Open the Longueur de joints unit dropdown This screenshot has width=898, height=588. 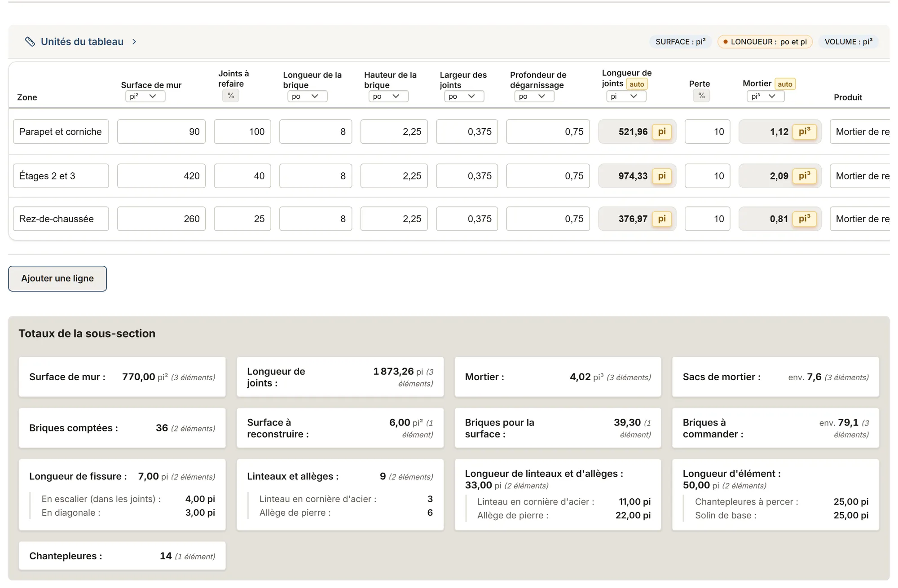[626, 96]
